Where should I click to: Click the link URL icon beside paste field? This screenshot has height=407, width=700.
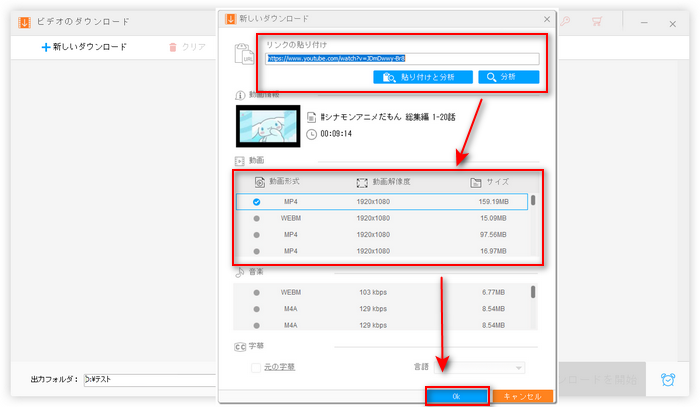241,53
